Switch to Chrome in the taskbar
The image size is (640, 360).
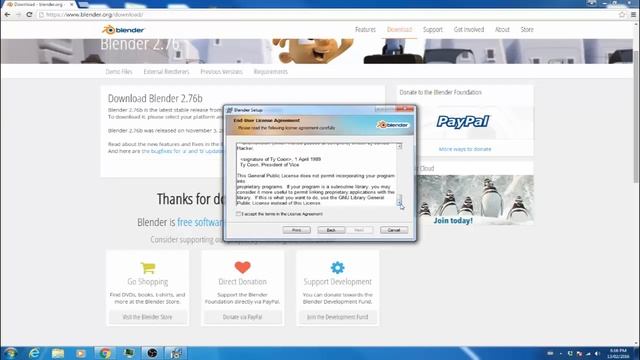click(105, 353)
